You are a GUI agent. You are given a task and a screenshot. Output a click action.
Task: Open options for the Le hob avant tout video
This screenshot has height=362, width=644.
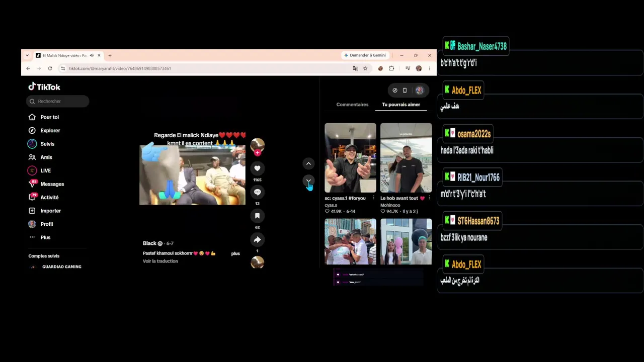(429, 198)
